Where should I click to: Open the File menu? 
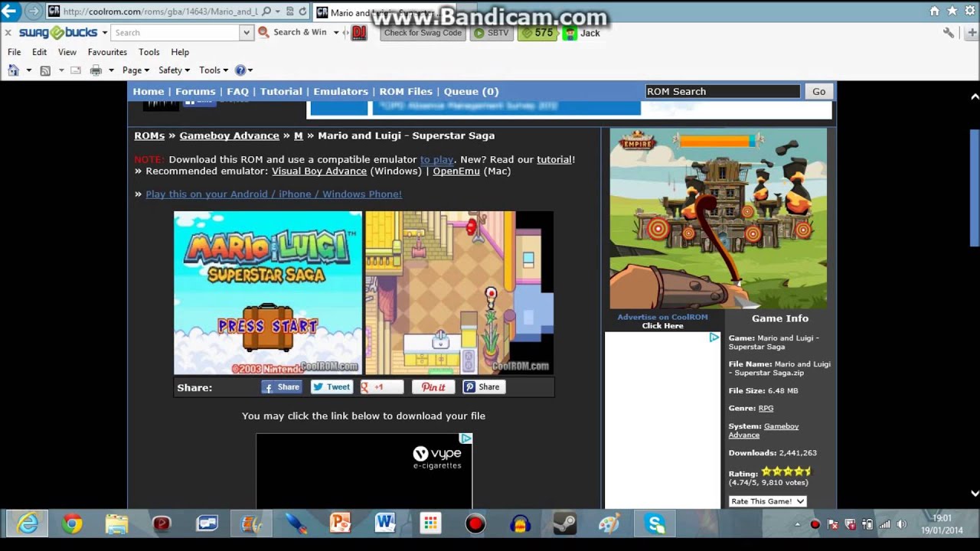click(14, 52)
